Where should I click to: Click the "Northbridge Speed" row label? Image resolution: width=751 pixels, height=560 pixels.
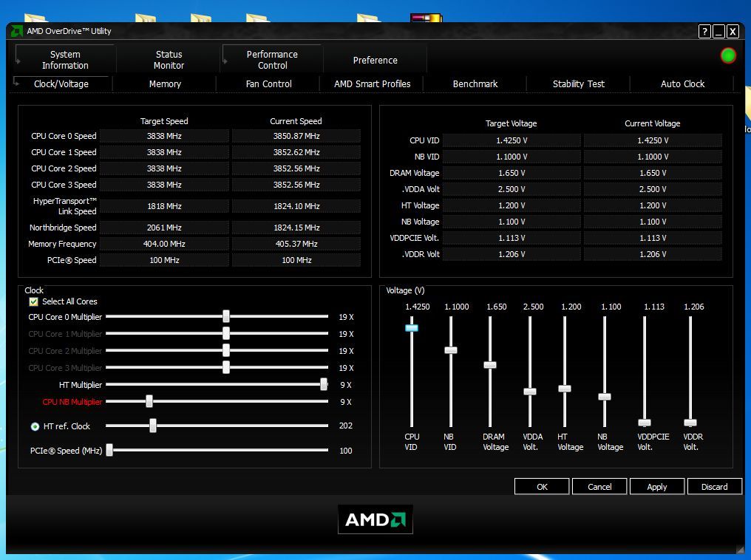pos(63,228)
